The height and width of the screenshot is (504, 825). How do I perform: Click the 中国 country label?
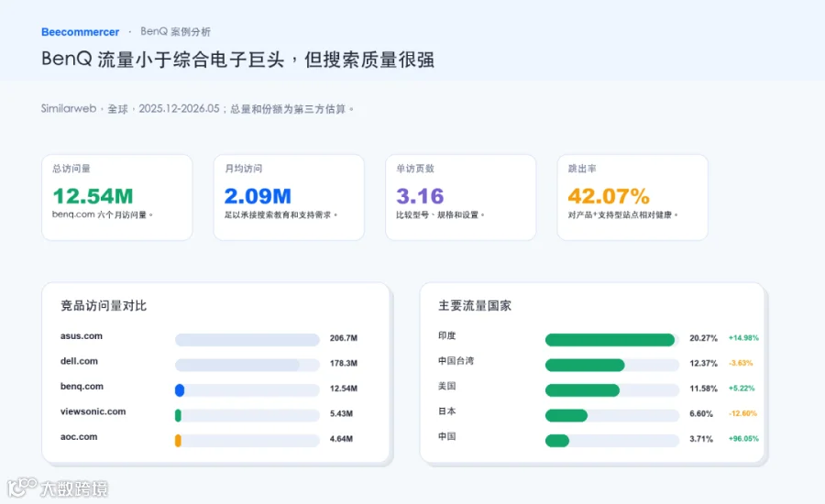[447, 437]
